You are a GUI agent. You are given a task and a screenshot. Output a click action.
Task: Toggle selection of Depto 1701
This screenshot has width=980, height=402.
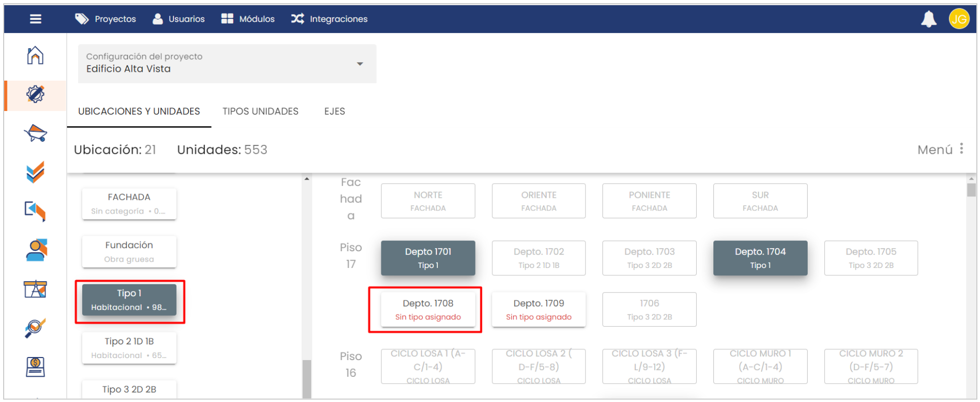coord(428,258)
